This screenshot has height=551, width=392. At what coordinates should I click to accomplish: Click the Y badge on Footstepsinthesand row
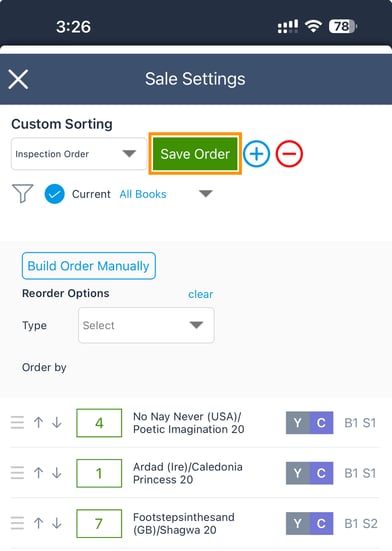[298, 523]
